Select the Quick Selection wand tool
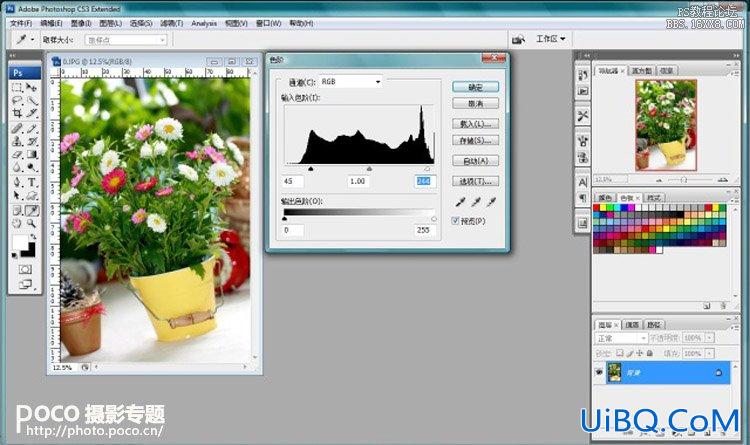 [x=32, y=100]
